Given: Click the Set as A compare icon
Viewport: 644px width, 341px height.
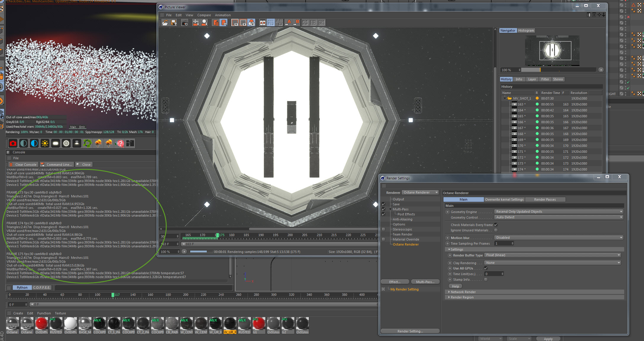Looking at the screenshot, I should tap(288, 22).
